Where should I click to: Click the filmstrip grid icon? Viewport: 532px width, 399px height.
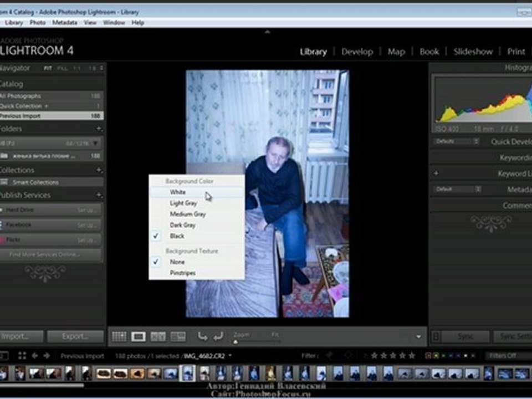(x=22, y=356)
